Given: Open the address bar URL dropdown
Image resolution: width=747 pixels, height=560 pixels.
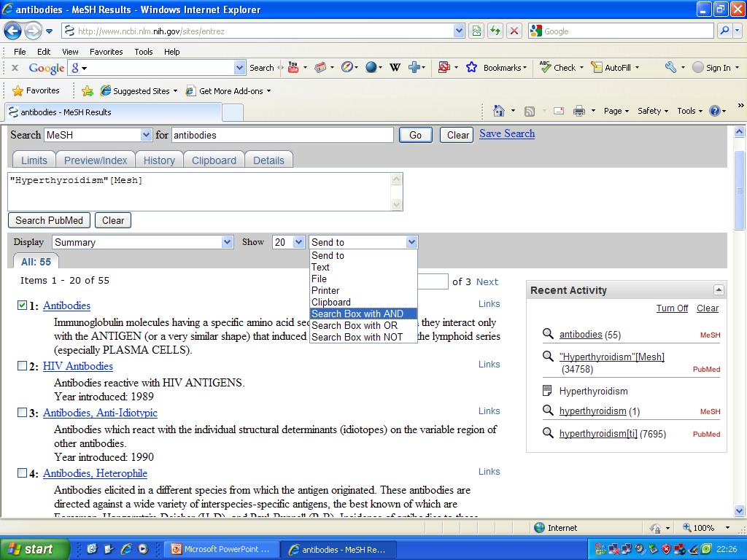Looking at the screenshot, I should [459, 31].
